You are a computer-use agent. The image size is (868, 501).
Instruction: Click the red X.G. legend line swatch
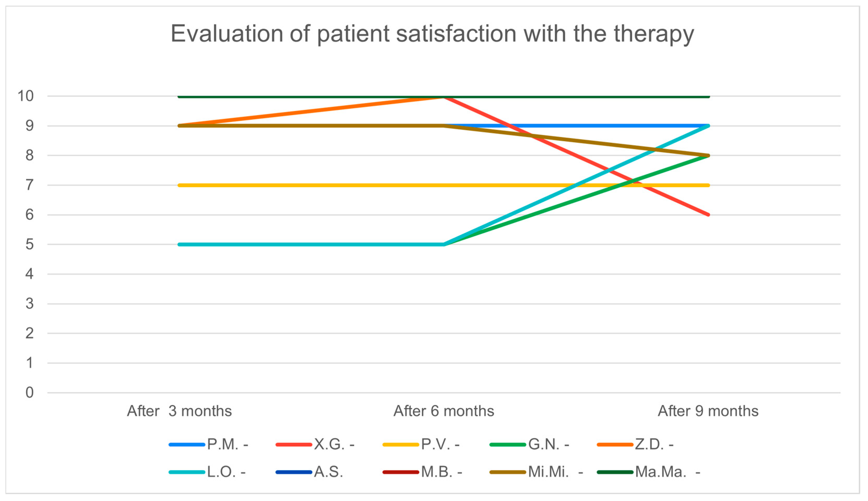tap(294, 445)
